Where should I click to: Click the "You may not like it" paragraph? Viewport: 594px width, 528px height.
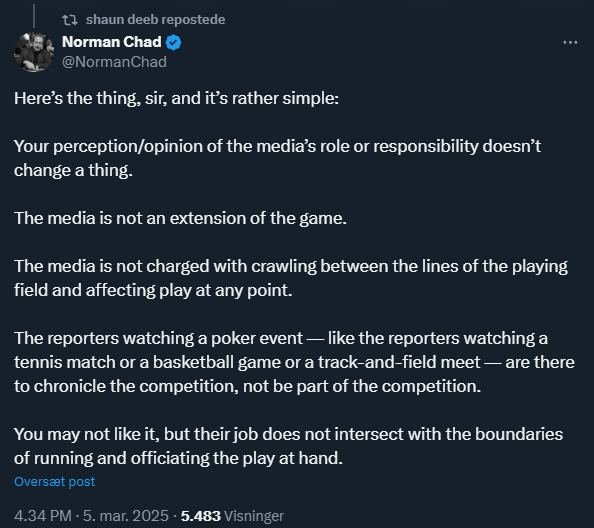pos(288,446)
